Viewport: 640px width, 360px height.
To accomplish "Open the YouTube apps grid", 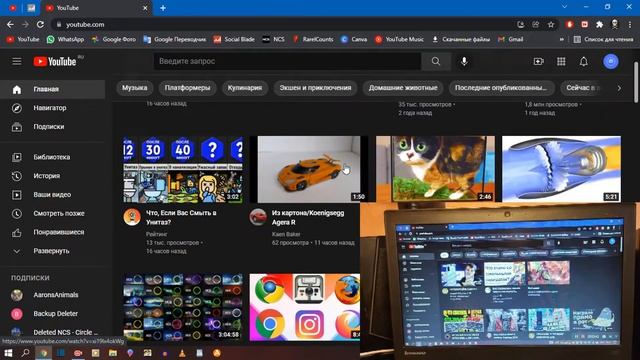I will [561, 61].
